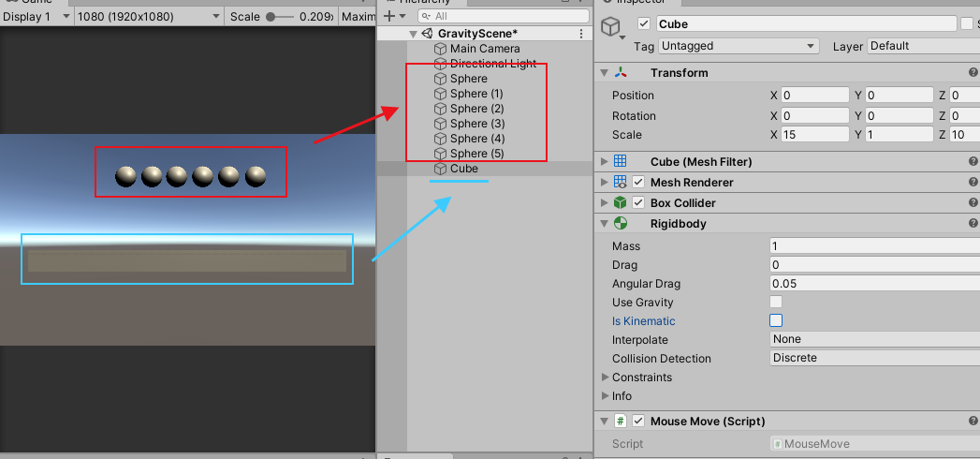The width and height of the screenshot is (980, 459).
Task: Click the Rotation Y value field
Action: 900,116
